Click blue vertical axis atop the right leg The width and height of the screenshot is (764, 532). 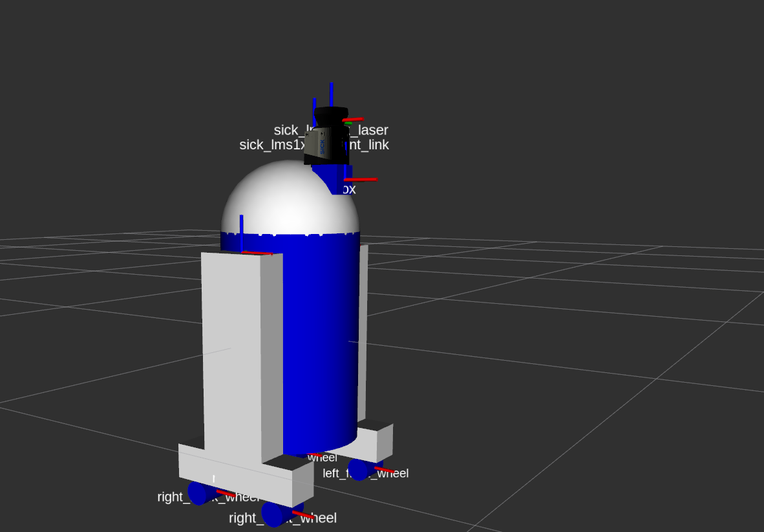click(x=241, y=233)
